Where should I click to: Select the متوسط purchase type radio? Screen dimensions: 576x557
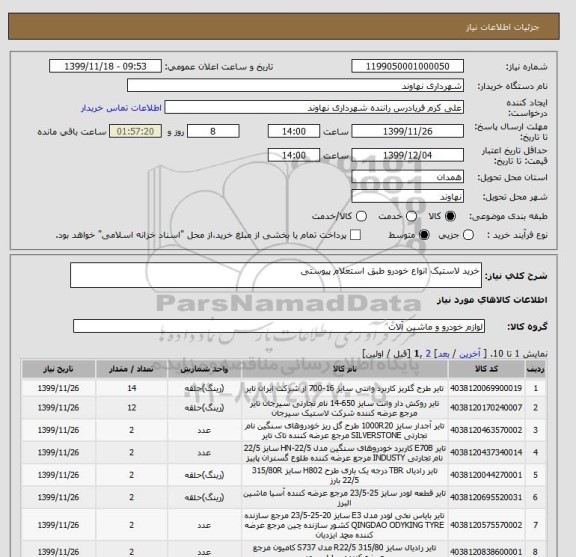point(424,235)
